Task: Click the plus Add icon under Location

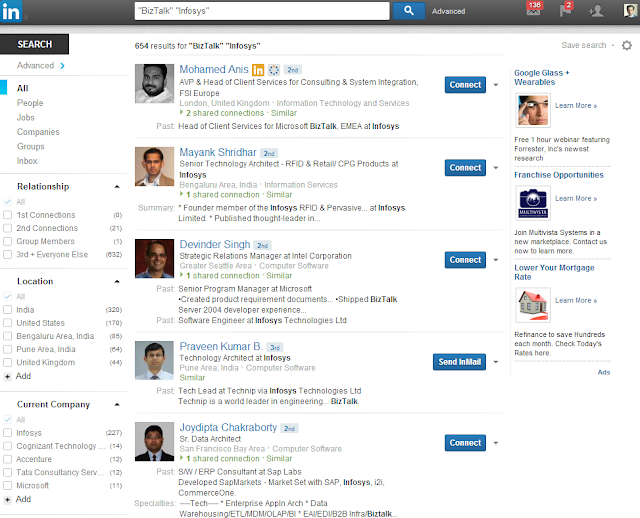Action: tap(7, 376)
